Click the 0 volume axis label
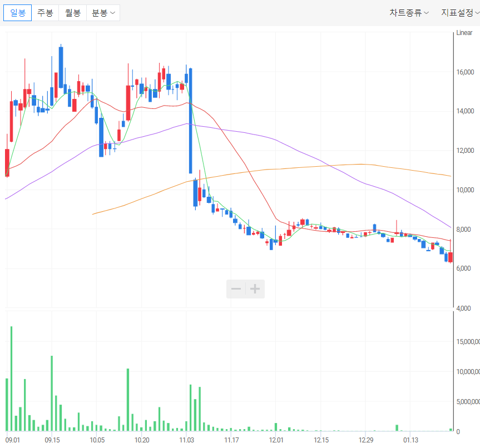The height and width of the screenshot is (448, 480). [458, 432]
